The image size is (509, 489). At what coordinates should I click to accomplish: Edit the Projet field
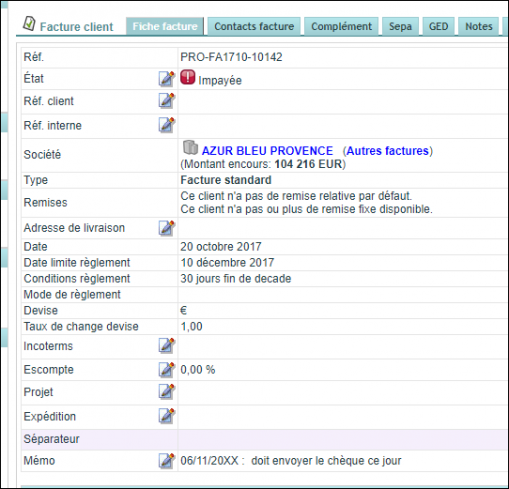pyautogui.click(x=167, y=392)
